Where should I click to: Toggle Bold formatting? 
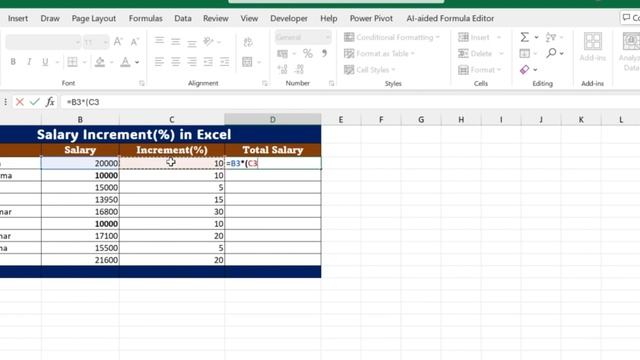[13, 62]
